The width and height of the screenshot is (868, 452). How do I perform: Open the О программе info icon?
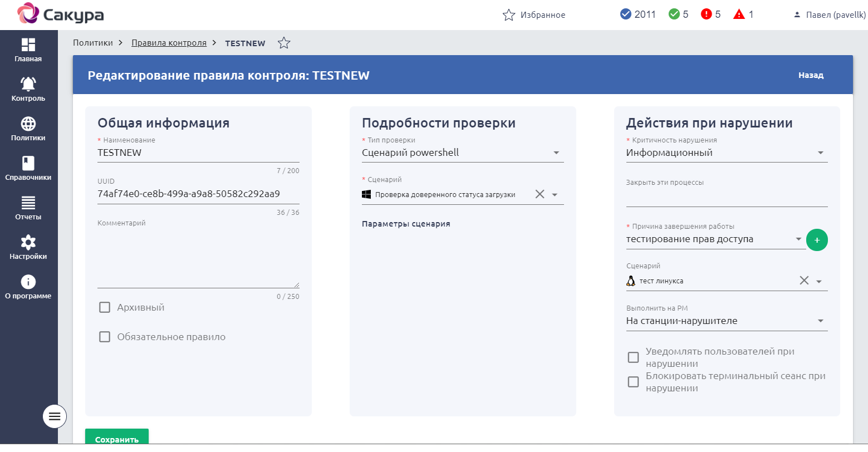point(28,282)
